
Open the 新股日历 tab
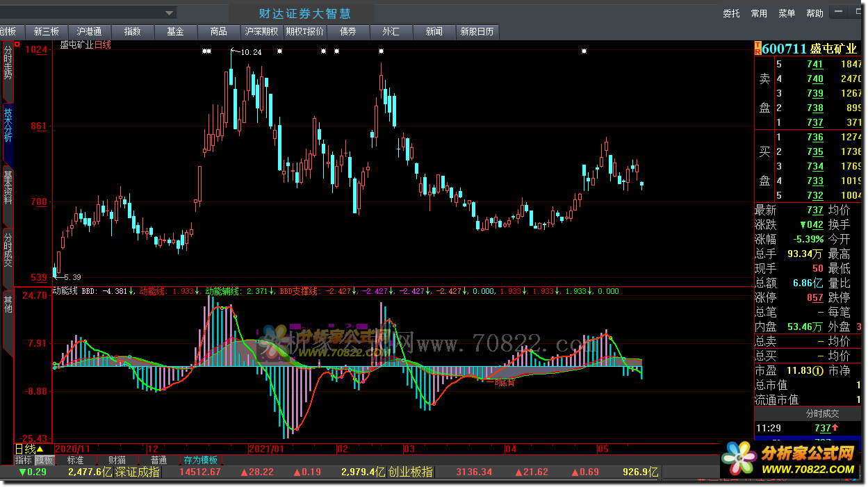click(477, 31)
